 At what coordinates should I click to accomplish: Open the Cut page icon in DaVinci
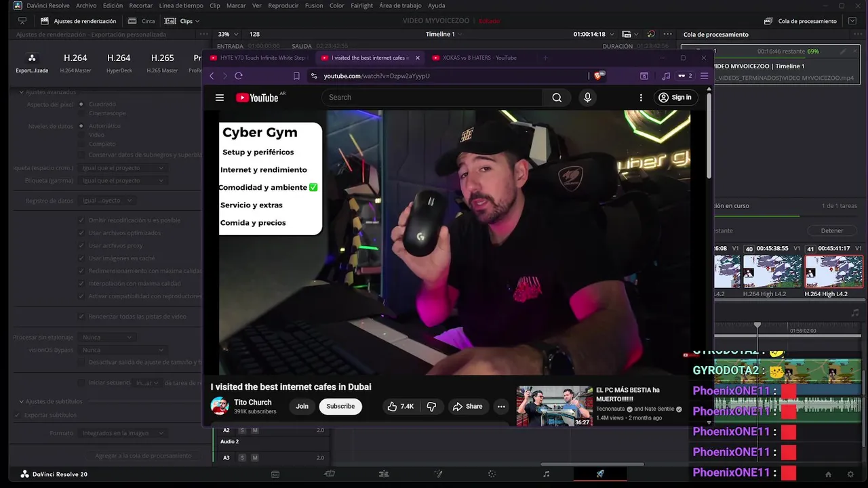click(x=330, y=474)
